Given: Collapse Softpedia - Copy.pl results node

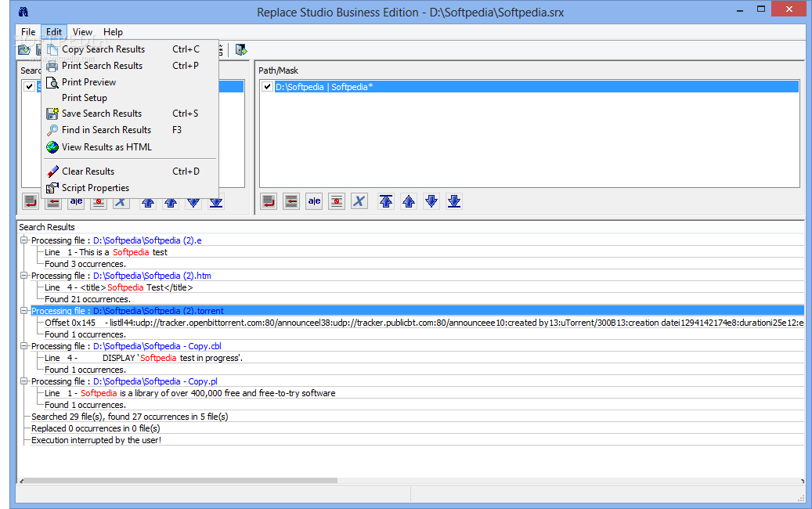Looking at the screenshot, I should (x=23, y=381).
